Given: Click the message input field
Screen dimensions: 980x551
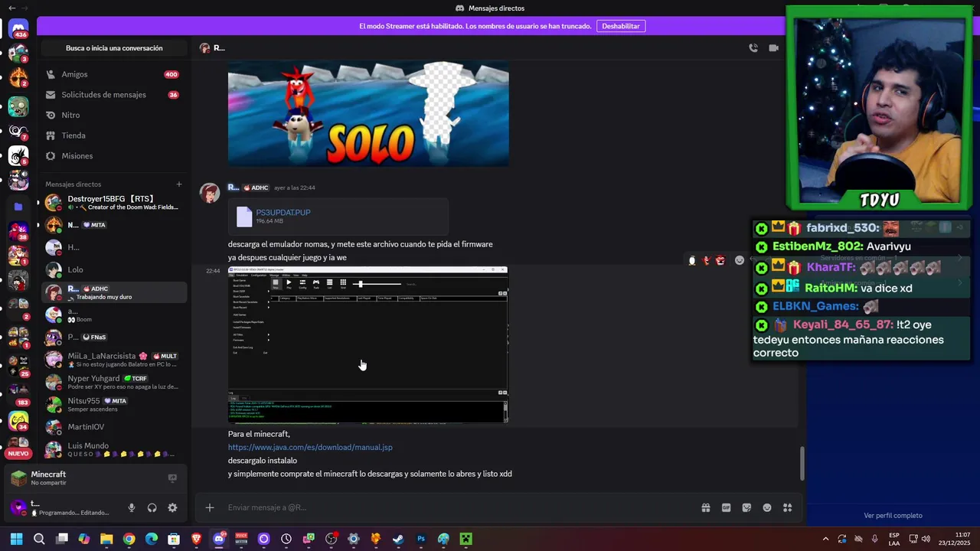Looking at the screenshot, I should [459, 507].
